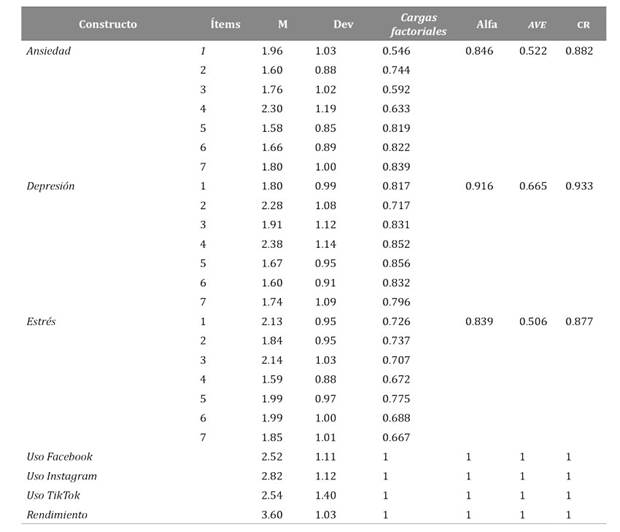620x532 pixels.
Task: Select the Ítems column header
Action: point(226,23)
